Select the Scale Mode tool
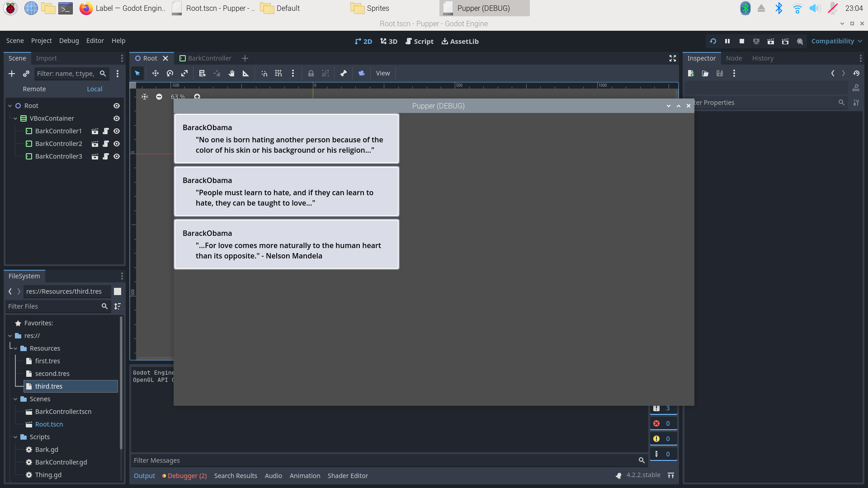The image size is (868, 488). pos(184,73)
